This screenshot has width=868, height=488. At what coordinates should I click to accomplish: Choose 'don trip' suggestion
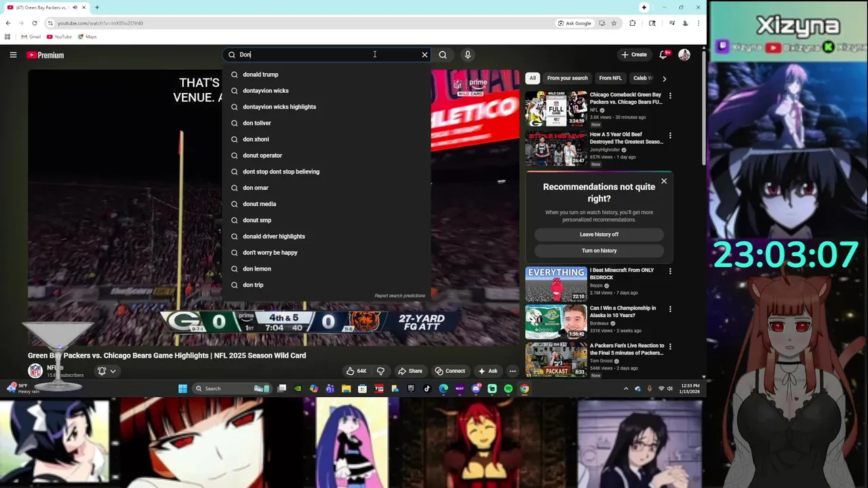[326, 285]
